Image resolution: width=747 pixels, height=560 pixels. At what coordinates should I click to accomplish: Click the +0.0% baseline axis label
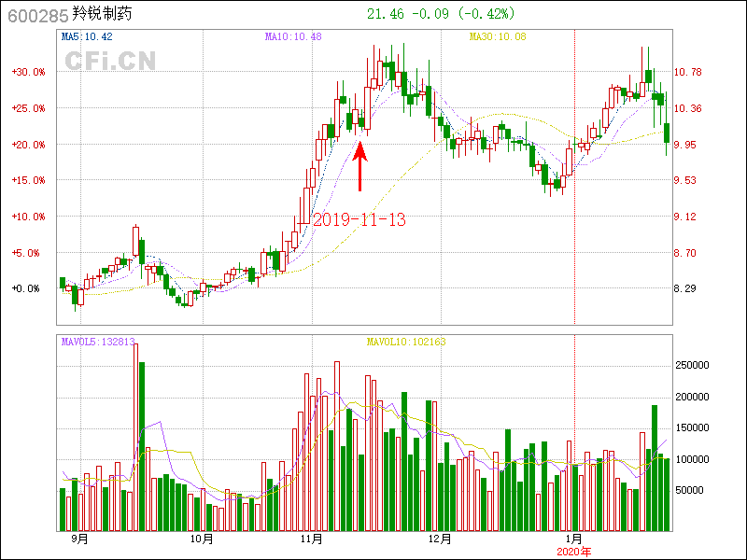tap(28, 288)
